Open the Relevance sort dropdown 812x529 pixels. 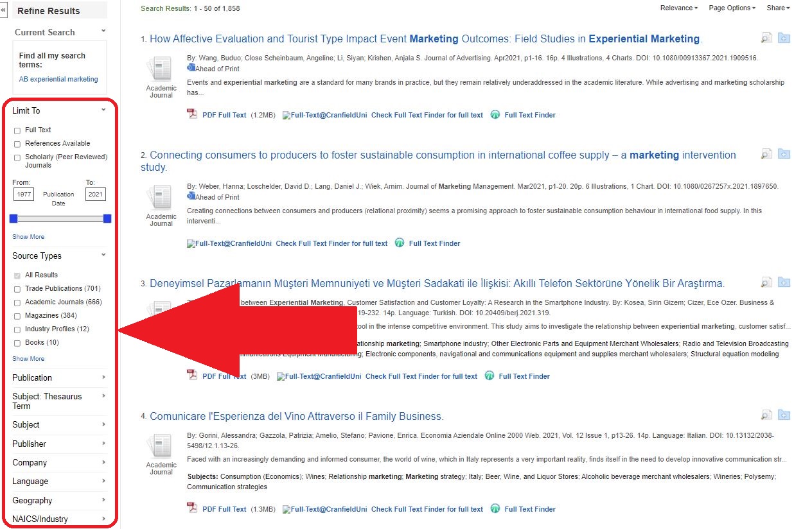678,8
